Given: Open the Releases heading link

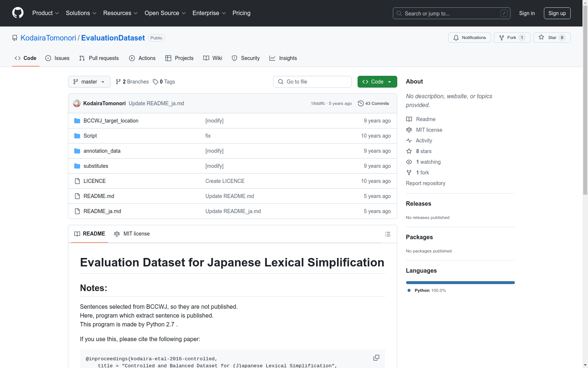Looking at the screenshot, I should [x=419, y=204].
